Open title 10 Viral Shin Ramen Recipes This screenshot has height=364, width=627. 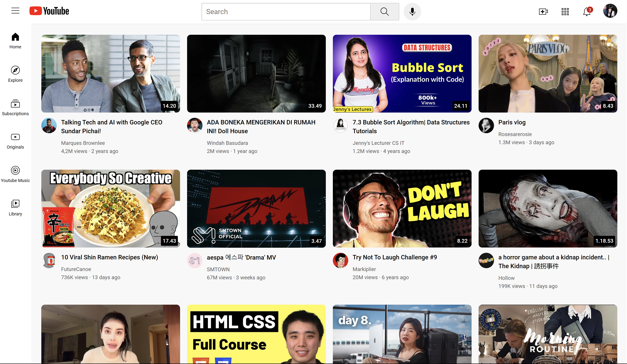[109, 257]
